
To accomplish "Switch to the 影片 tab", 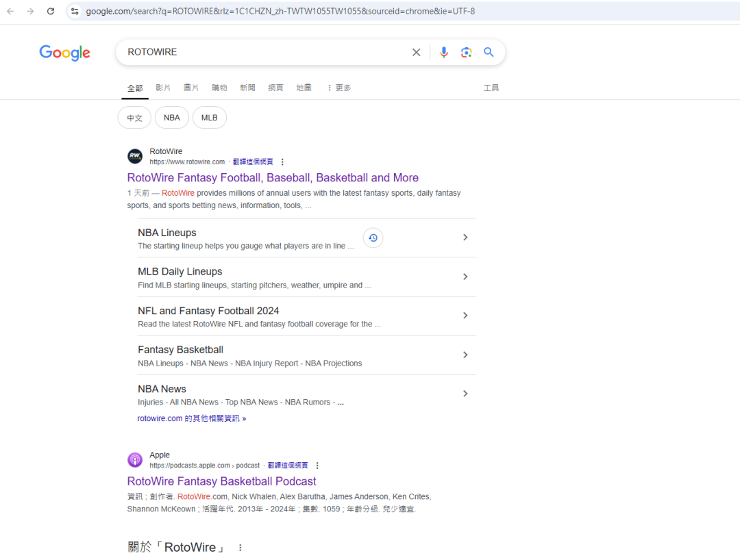I will [x=163, y=88].
